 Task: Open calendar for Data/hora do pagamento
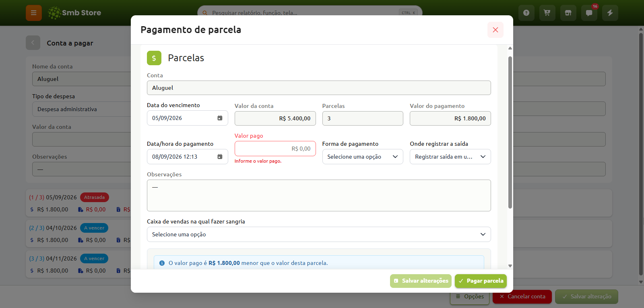(220, 157)
